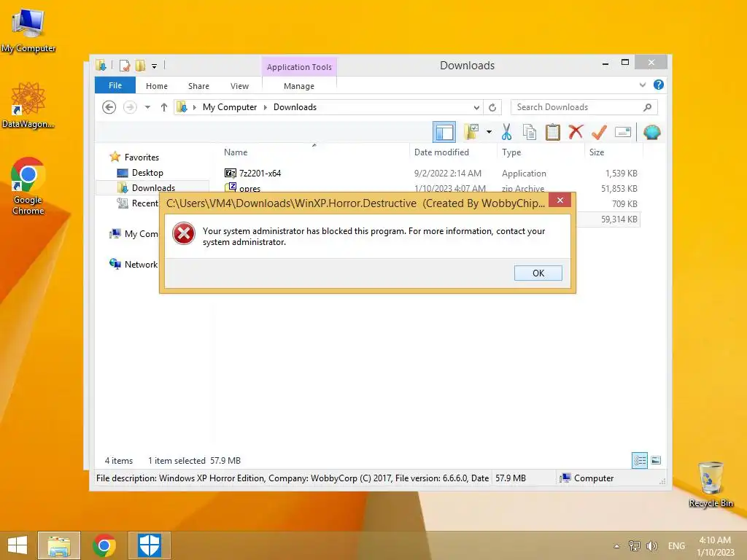Open the Manage ribbon tab
The width and height of the screenshot is (747, 560).
(x=298, y=86)
